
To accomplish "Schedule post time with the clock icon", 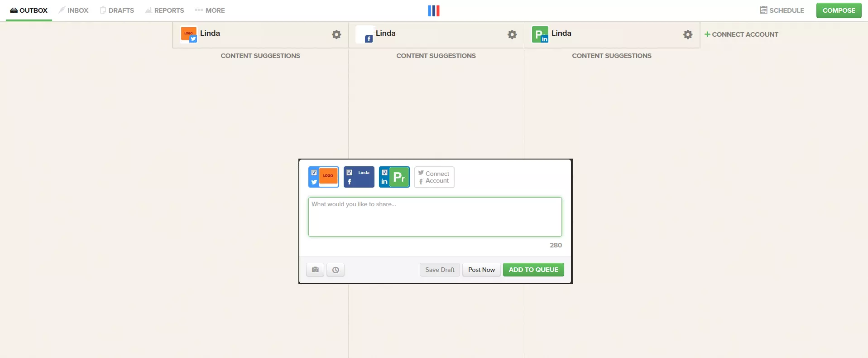I will (336, 270).
